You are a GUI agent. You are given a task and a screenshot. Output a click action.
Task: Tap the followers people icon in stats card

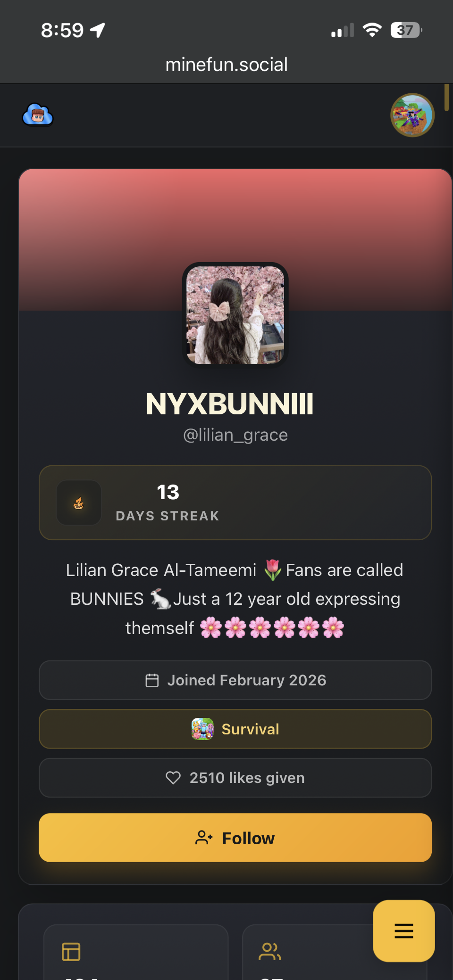[x=269, y=952]
